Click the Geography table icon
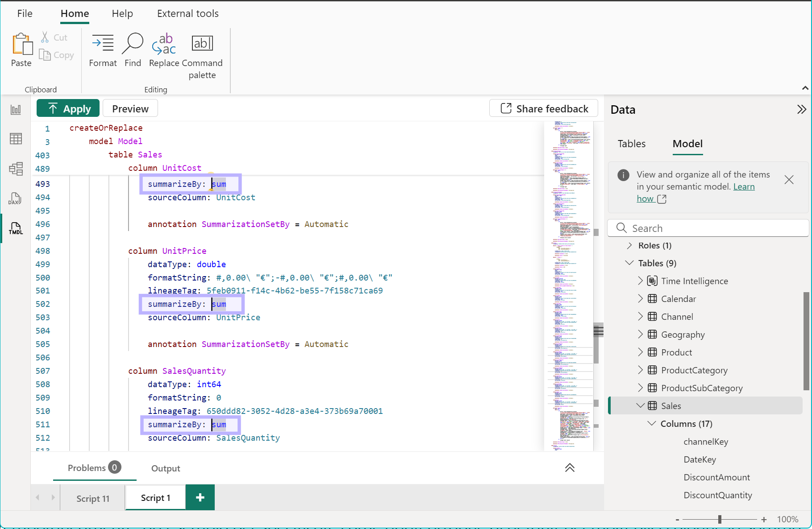 [652, 335]
